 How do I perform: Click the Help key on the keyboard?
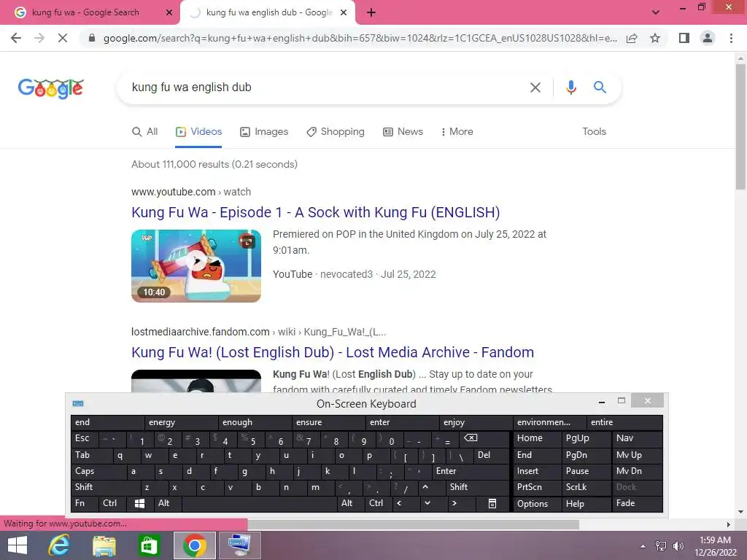click(587, 503)
